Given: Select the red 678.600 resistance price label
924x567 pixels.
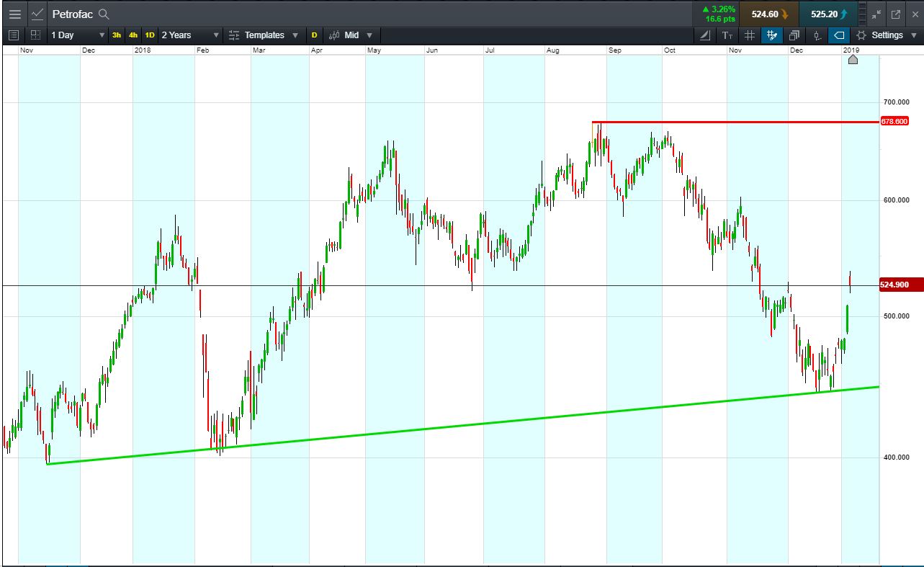Looking at the screenshot, I should point(894,122).
